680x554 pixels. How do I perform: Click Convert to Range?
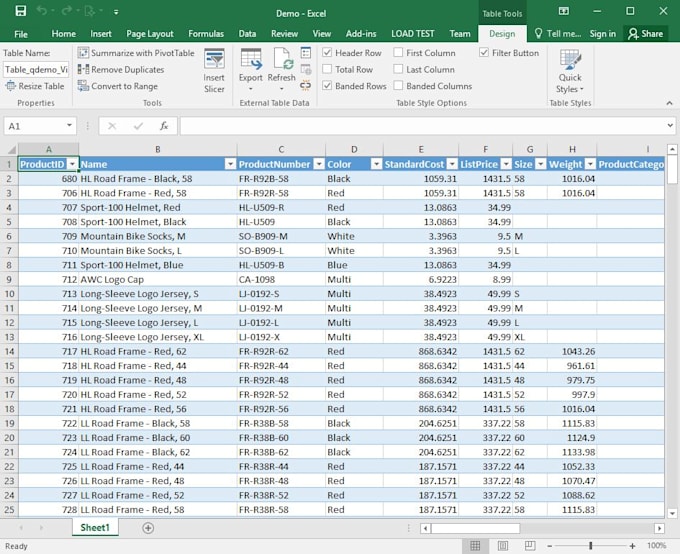pyautogui.click(x=118, y=86)
